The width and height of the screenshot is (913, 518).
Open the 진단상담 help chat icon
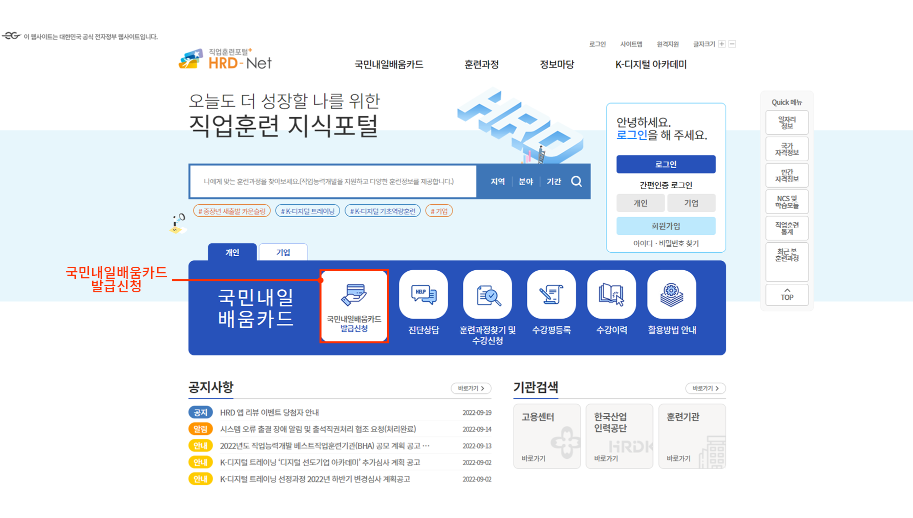coord(423,295)
